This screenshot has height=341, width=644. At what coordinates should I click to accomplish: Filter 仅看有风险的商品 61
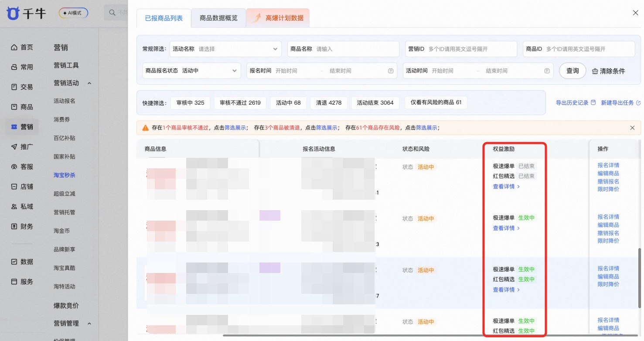[436, 102]
